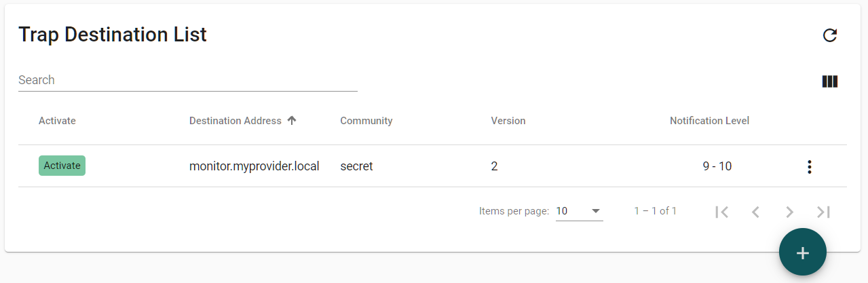
Task: Sort by the Destination Address column header
Action: coord(235,121)
